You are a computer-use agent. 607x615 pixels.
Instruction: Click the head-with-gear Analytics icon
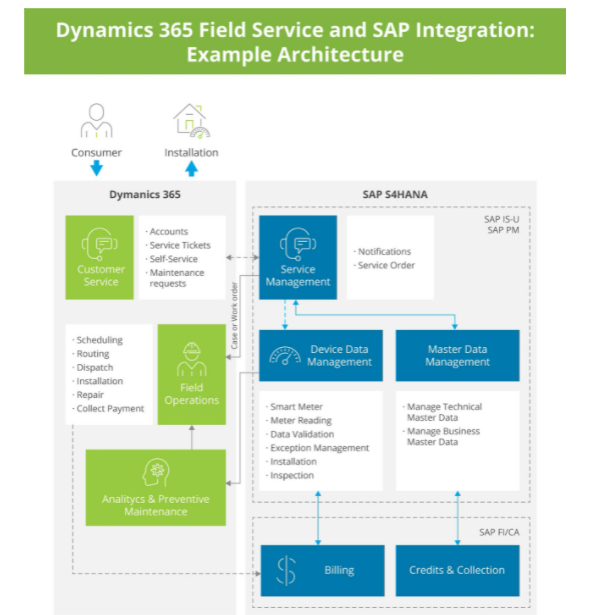[x=156, y=472]
